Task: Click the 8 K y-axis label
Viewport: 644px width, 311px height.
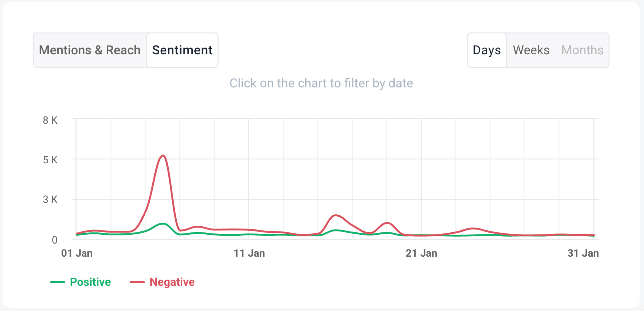Action: (50, 120)
